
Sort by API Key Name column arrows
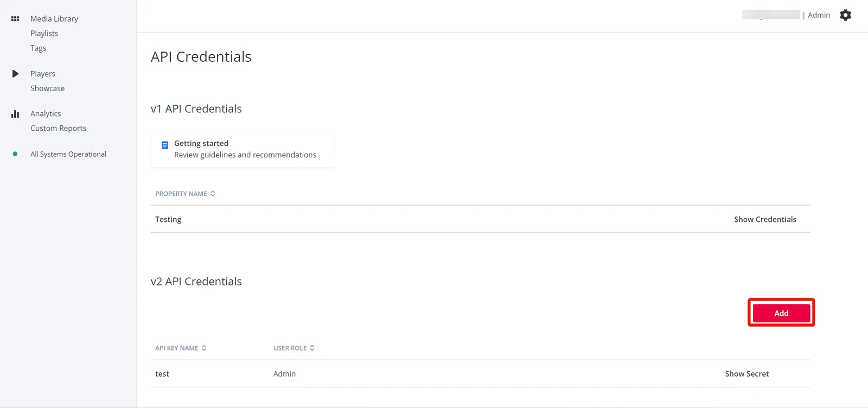pos(204,348)
